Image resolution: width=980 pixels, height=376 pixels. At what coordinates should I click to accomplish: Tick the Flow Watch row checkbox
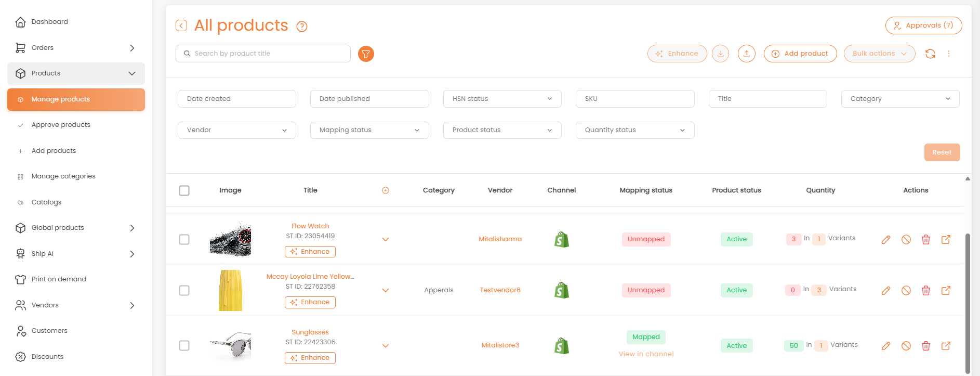pos(184,239)
